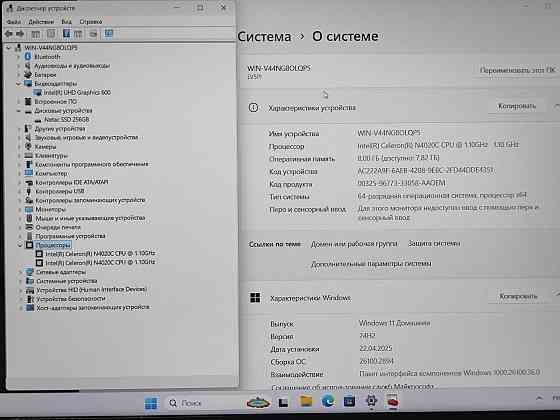
Task: Select the Bluetooth device category
Action: (47, 57)
